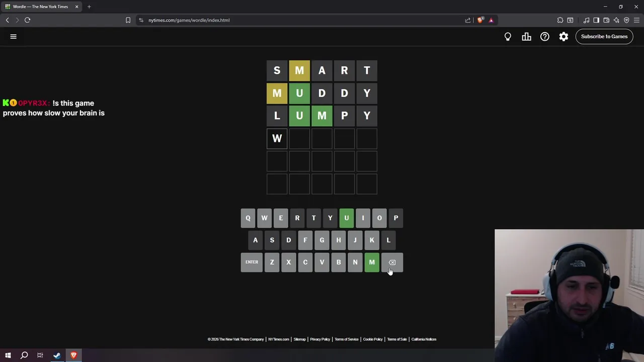The image size is (644, 362).
Task: Open the hints lightbulb icon
Action: (508, 36)
